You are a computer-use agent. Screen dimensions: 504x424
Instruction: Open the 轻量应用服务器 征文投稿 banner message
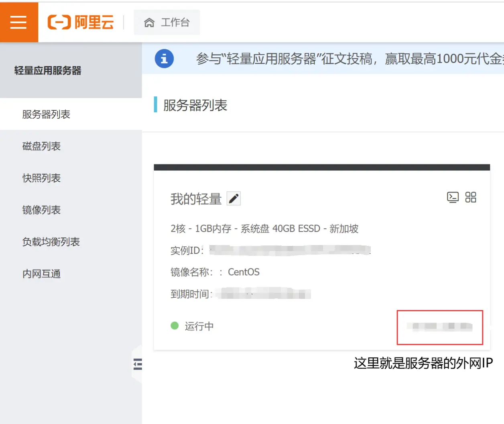point(350,59)
